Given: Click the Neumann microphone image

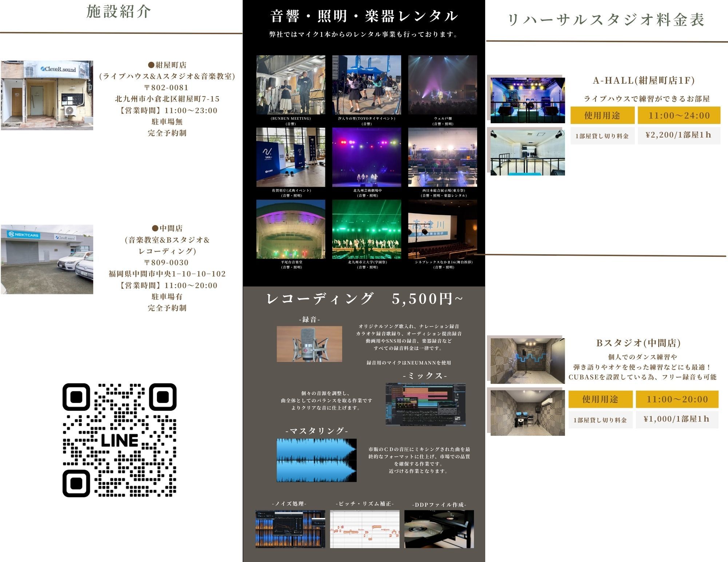Looking at the screenshot, I should 309,344.
